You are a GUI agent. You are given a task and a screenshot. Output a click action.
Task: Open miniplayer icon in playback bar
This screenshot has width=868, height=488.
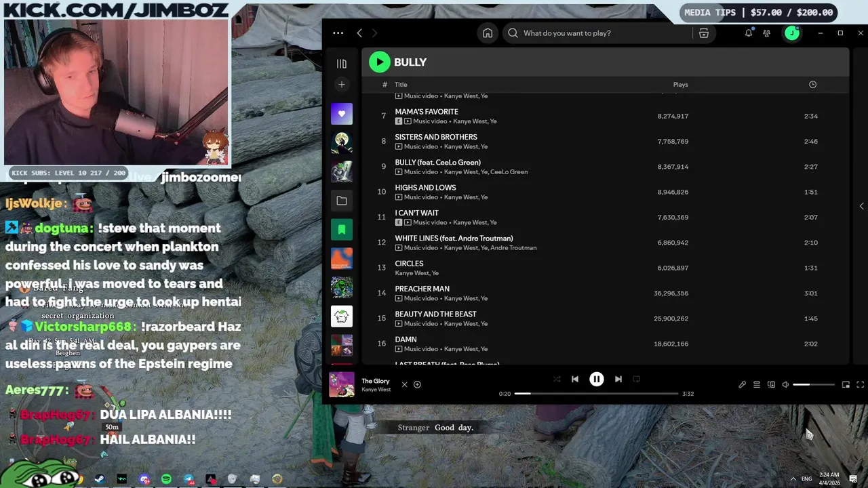tap(846, 384)
